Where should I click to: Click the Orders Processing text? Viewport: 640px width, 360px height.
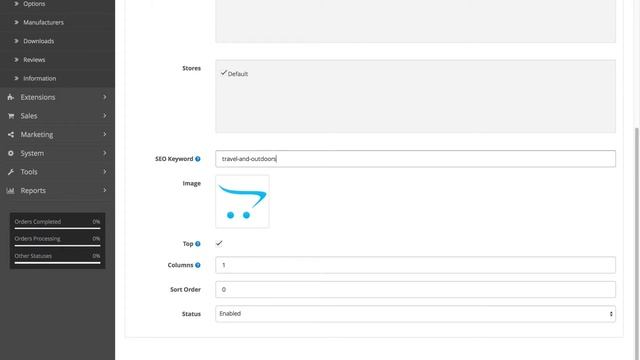click(x=37, y=239)
